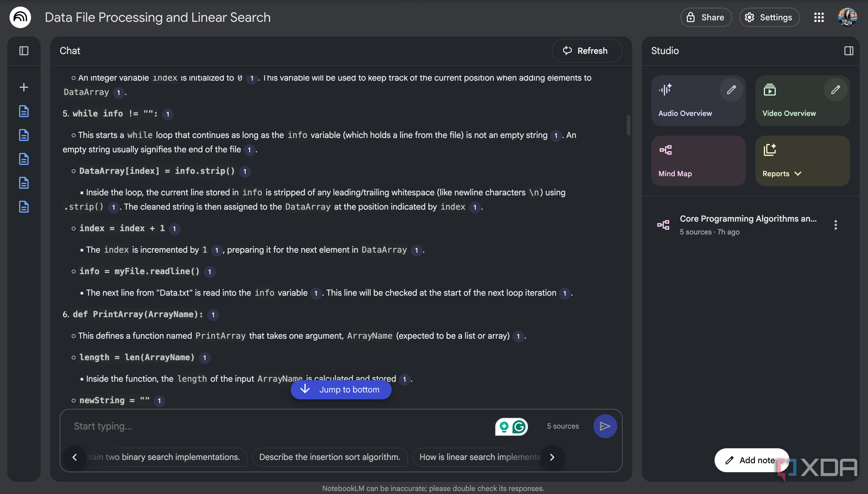Customize Video Overview with pencil icon
Screen dimensions: 868x494
835,90
